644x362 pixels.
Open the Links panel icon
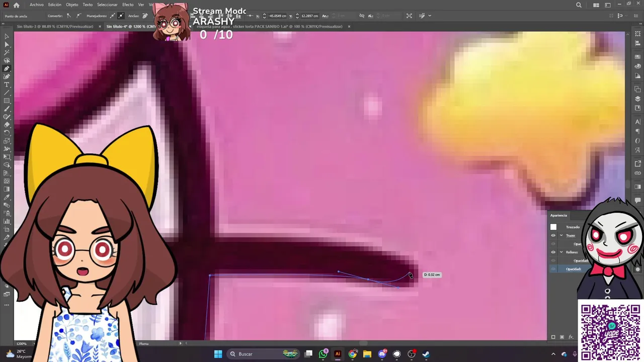click(x=637, y=172)
